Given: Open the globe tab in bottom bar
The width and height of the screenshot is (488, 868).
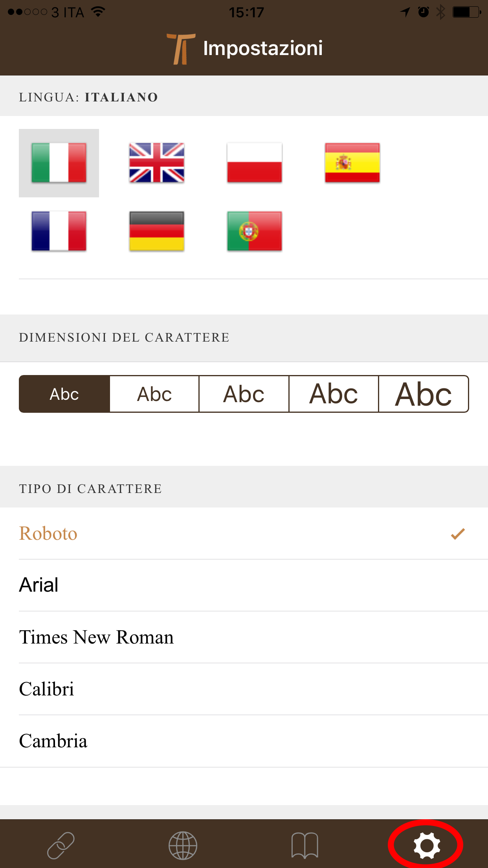Looking at the screenshot, I should [183, 845].
